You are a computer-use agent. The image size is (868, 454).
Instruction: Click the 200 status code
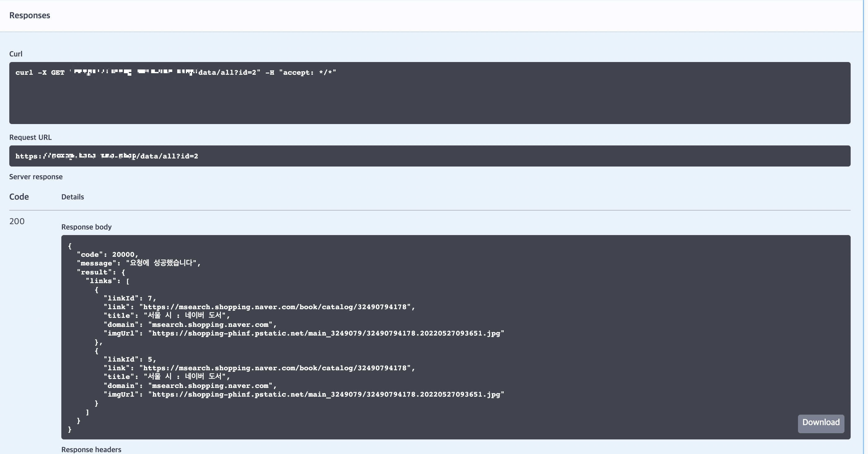pos(17,222)
